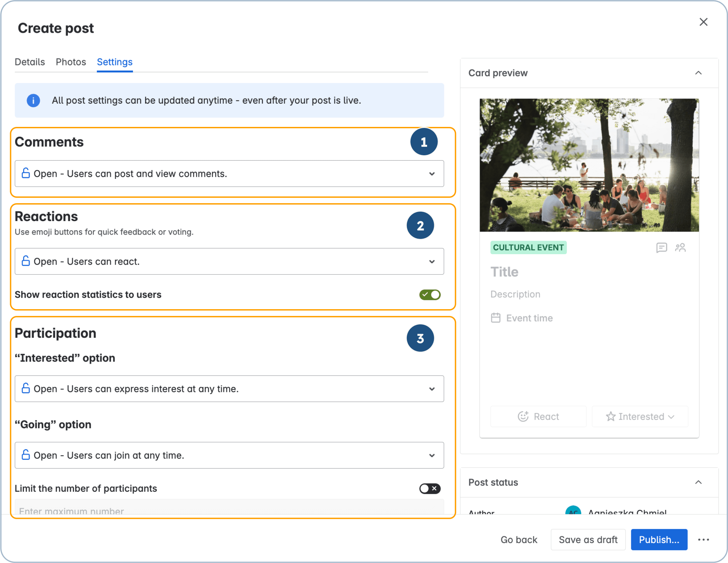Switch to the Photos tab
Viewport: 728px width, 563px height.
71,62
